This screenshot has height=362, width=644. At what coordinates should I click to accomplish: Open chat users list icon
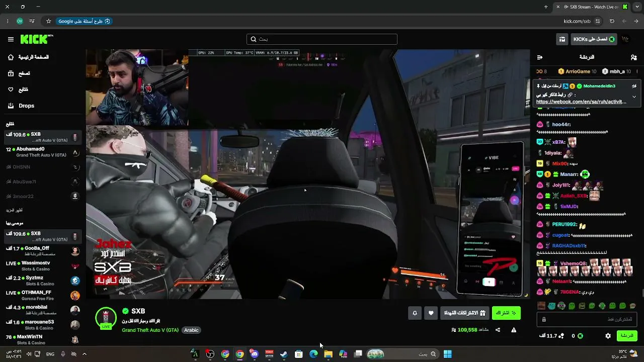[x=633, y=57]
